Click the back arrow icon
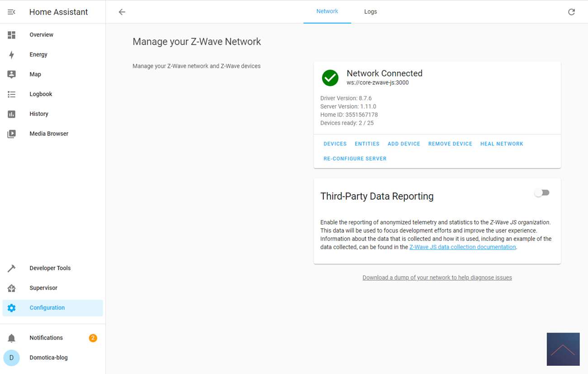588x374 pixels. click(122, 12)
